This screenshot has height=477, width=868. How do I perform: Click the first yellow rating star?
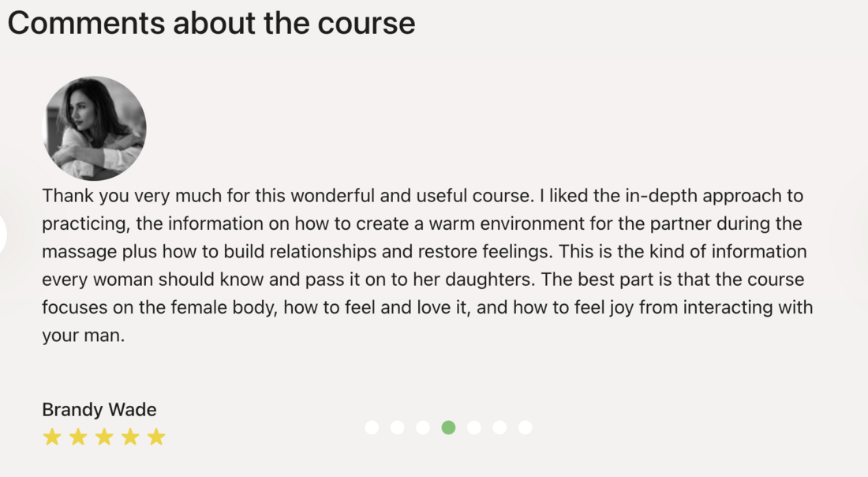pyautogui.click(x=52, y=437)
